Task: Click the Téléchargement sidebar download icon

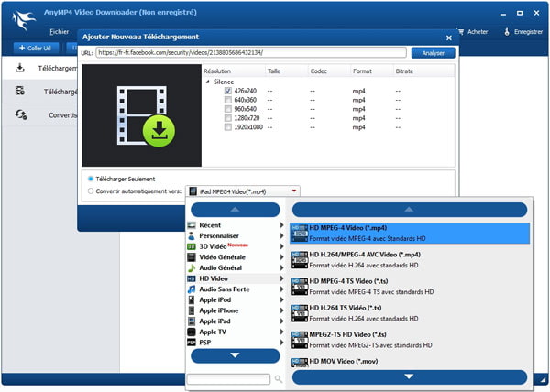Action: (x=20, y=68)
